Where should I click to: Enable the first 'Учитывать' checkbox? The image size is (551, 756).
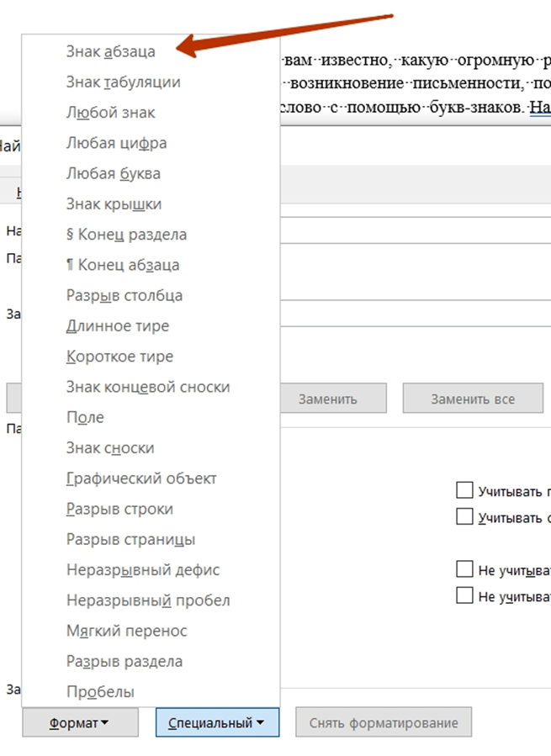[x=464, y=490]
